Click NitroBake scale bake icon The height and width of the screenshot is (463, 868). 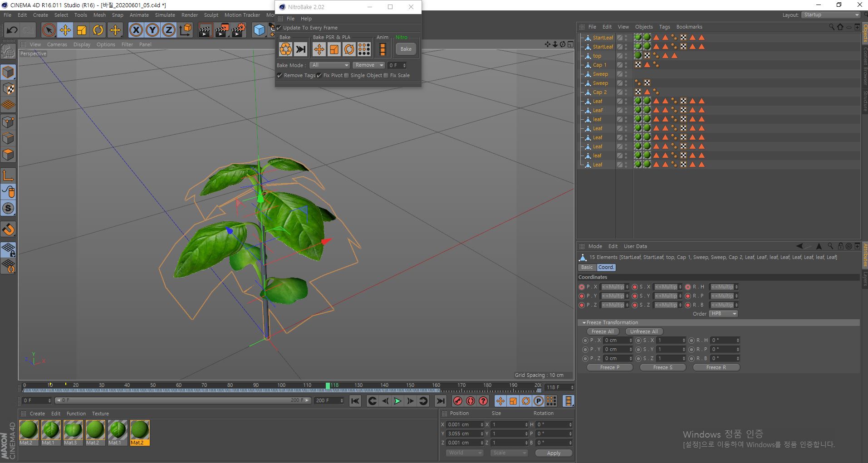click(x=334, y=49)
